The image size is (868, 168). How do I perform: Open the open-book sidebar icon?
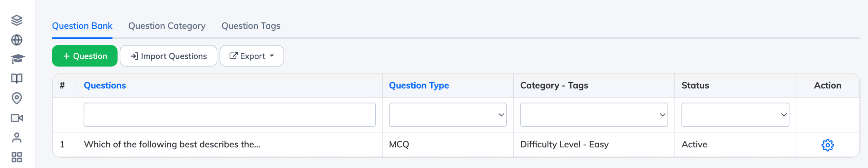pos(17,79)
